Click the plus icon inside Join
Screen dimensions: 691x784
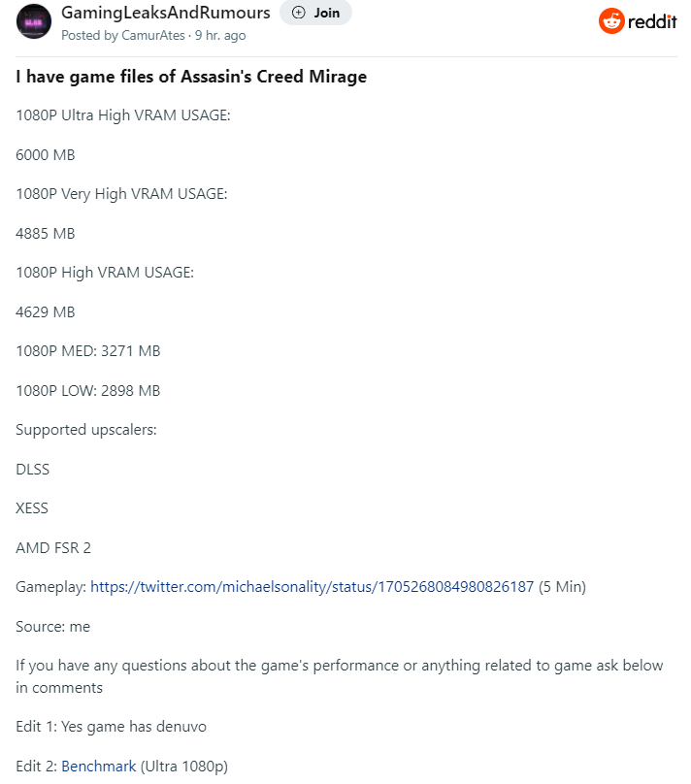[299, 13]
